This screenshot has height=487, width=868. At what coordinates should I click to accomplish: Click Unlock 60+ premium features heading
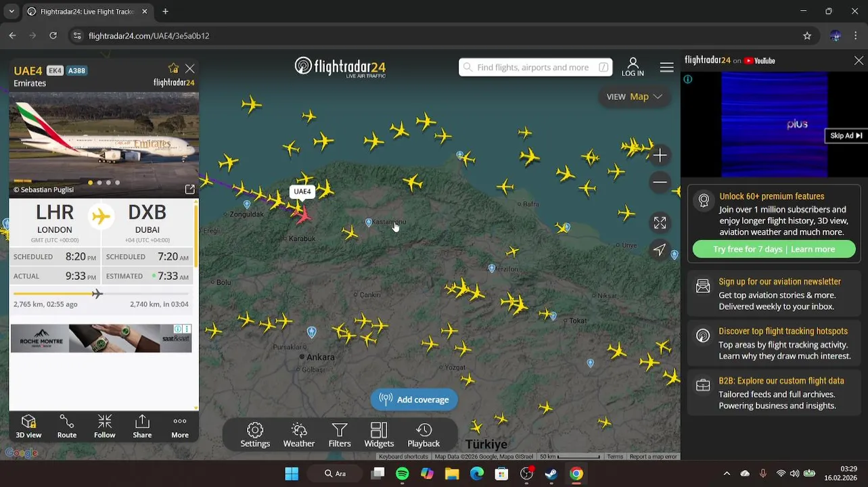coord(771,196)
